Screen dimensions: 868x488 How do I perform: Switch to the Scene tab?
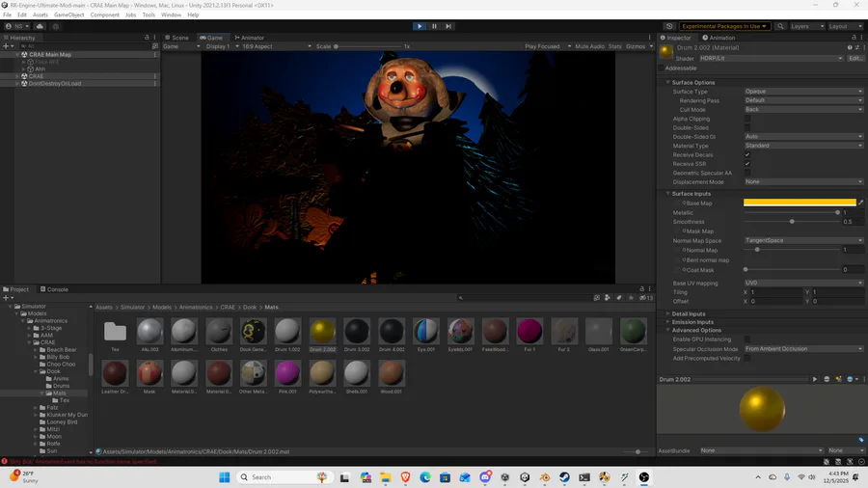tap(177, 38)
